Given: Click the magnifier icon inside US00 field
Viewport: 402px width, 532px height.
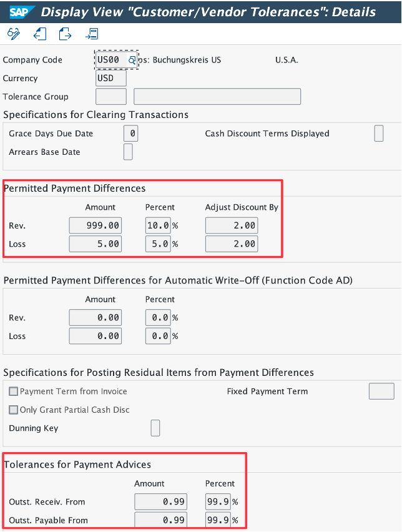Looking at the screenshot, I should click(x=133, y=59).
